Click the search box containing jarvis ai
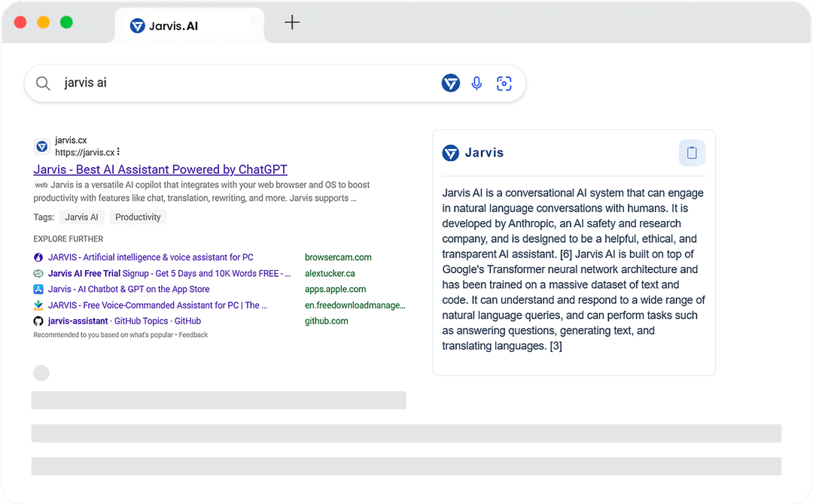 [x=275, y=83]
